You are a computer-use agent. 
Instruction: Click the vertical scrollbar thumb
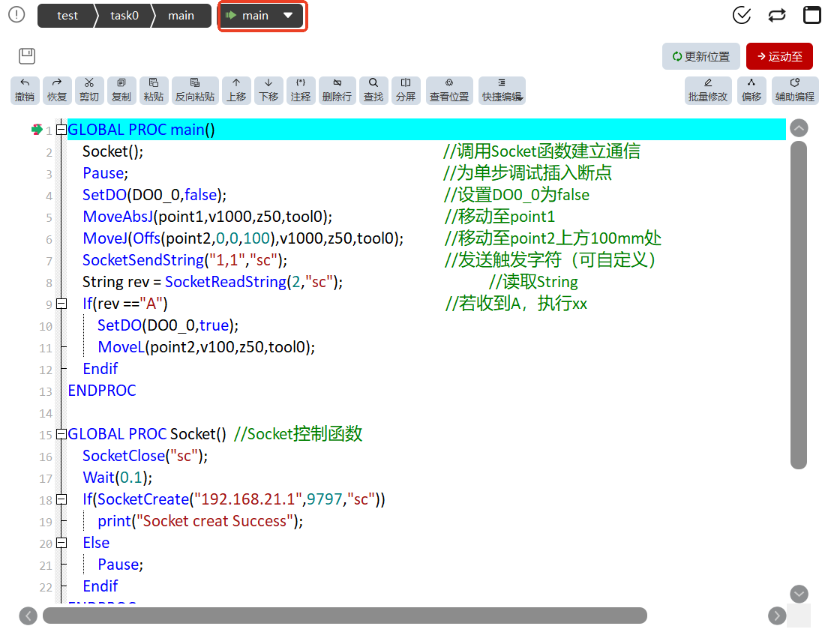(x=799, y=305)
